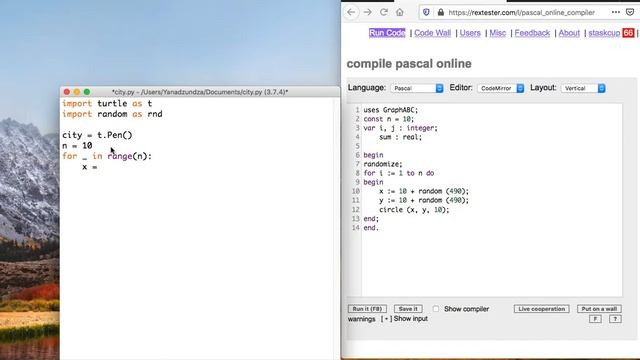640x360 pixels.
Task: Click the Save it button
Action: (x=408, y=309)
